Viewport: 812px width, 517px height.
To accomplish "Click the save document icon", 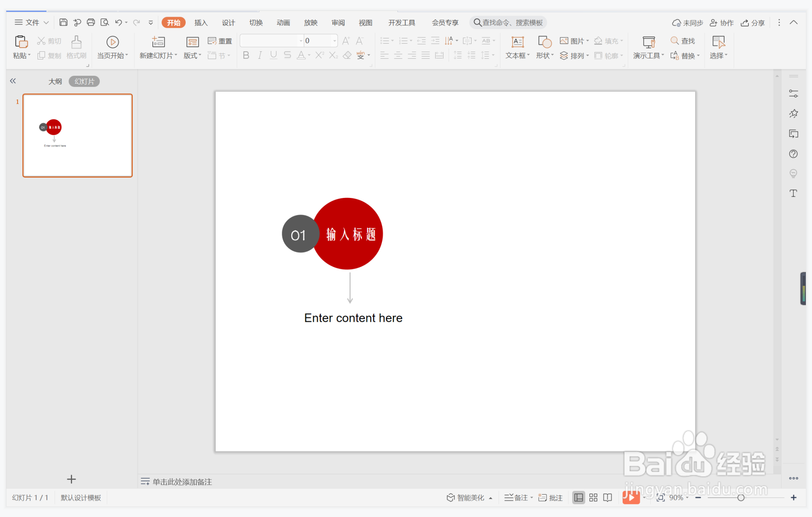I will point(63,22).
